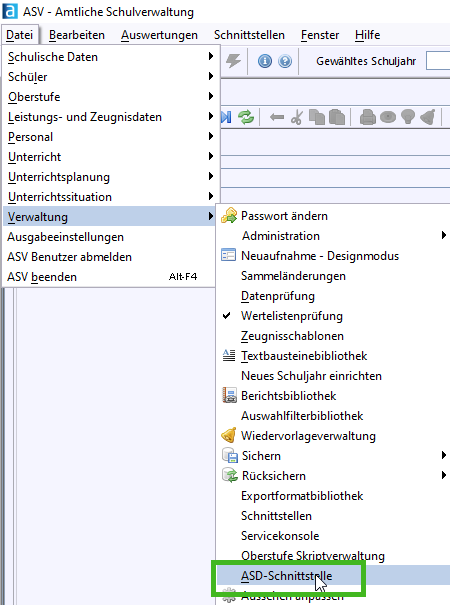Select Auswahlfilterbibliothek entry
The height and width of the screenshot is (605, 450).
tap(334, 416)
